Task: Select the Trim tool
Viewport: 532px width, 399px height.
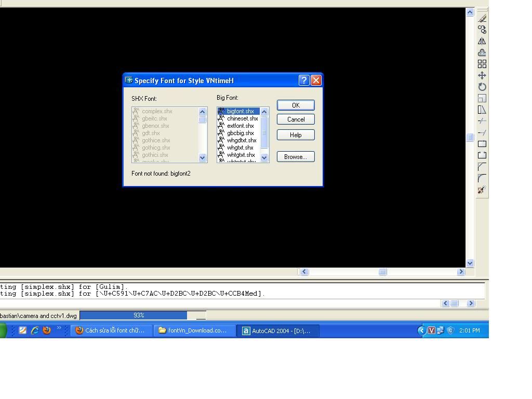Action: [482, 121]
